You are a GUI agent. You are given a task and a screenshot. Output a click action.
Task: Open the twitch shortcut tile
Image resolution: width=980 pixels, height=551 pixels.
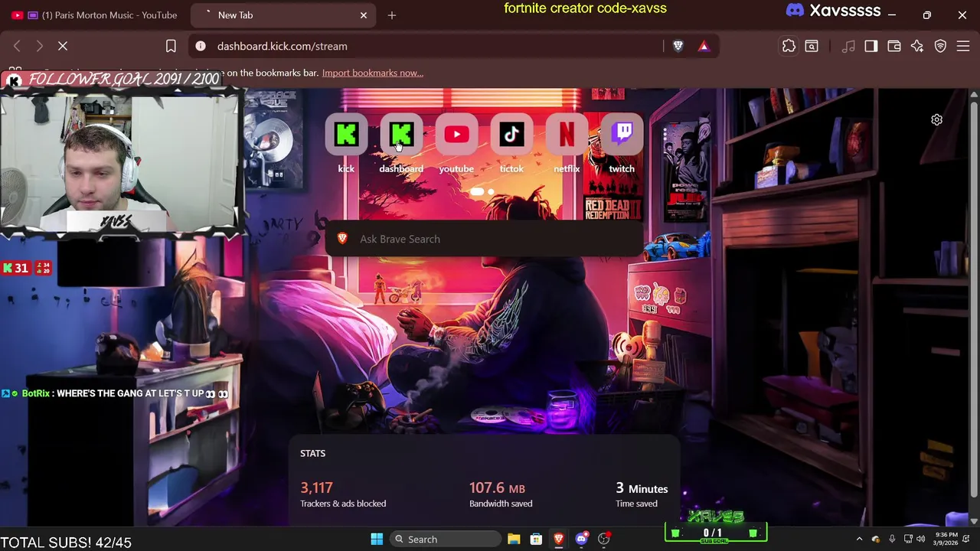pos(622,135)
